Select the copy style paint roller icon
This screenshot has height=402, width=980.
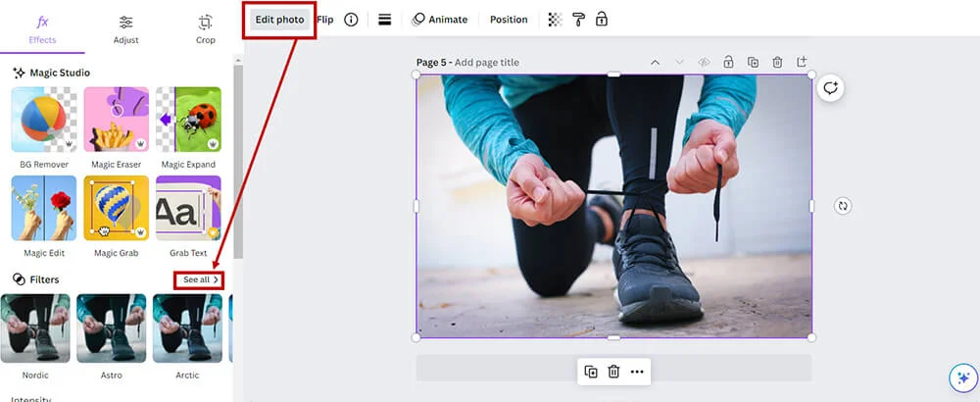[x=578, y=20]
